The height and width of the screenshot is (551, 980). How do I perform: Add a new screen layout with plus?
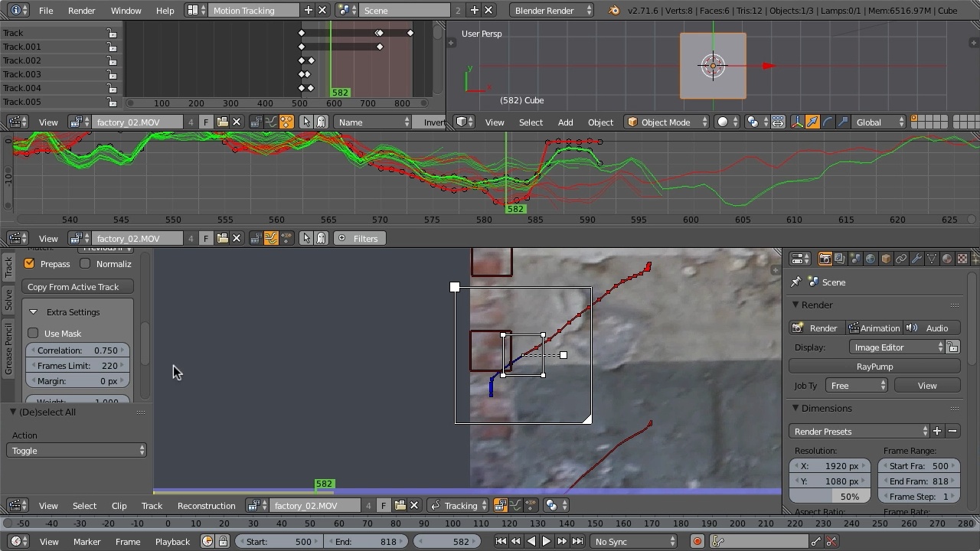[x=308, y=11]
